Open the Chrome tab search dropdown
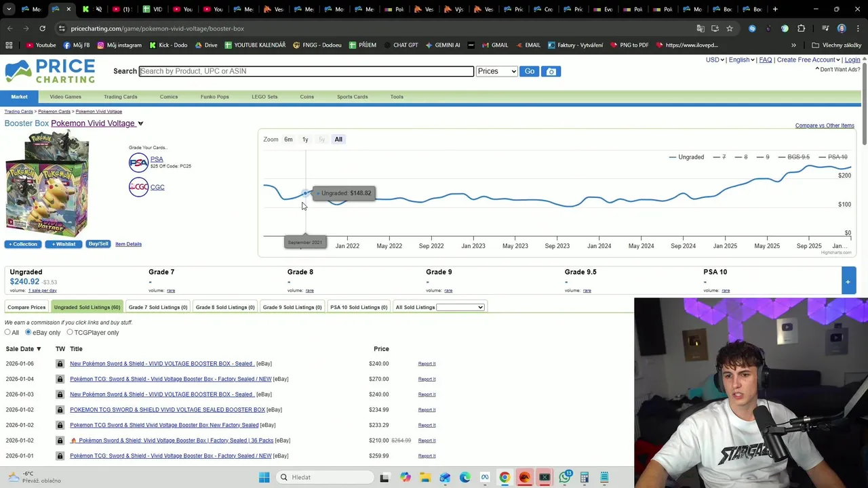 pyautogui.click(x=9, y=9)
